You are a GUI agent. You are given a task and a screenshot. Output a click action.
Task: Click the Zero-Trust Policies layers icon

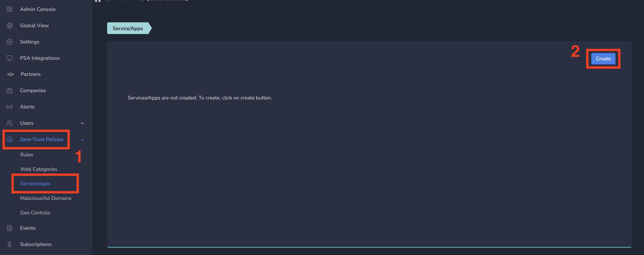(x=10, y=139)
